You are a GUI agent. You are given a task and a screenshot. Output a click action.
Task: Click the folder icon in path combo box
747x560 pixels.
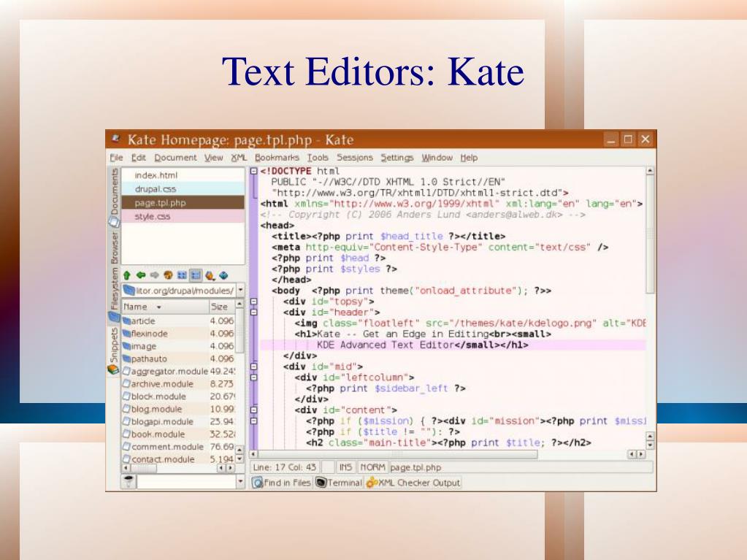coord(129,290)
